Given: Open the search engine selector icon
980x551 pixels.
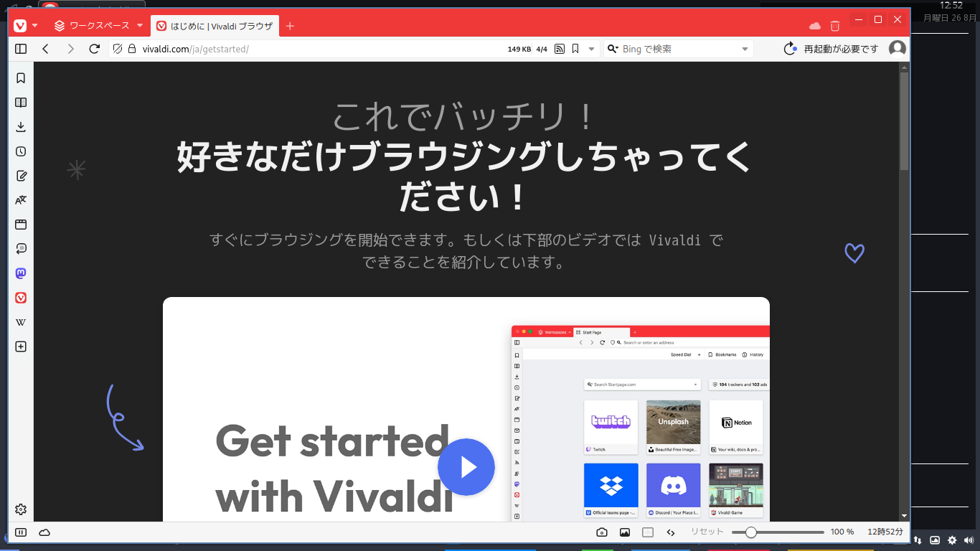Looking at the screenshot, I should (x=613, y=49).
